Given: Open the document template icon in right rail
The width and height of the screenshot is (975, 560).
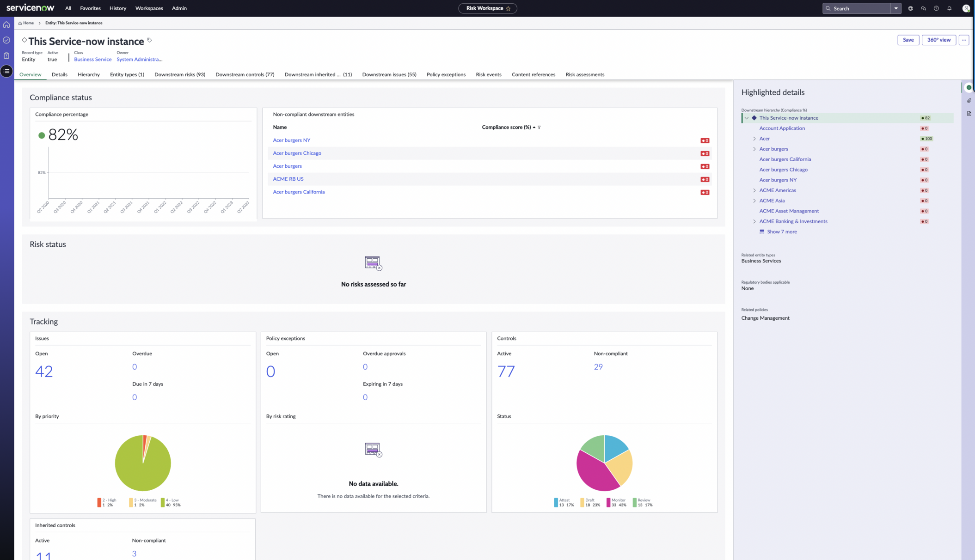Looking at the screenshot, I should 969,113.
